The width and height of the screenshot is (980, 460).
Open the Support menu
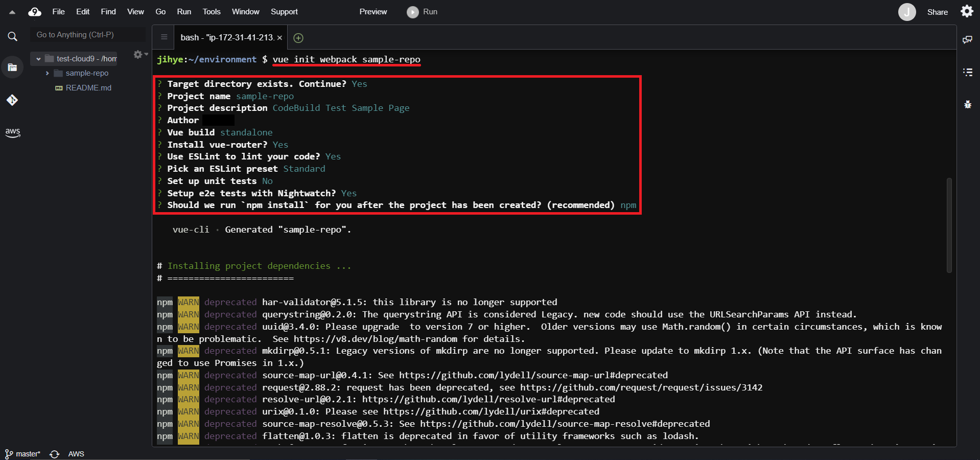pyautogui.click(x=284, y=12)
